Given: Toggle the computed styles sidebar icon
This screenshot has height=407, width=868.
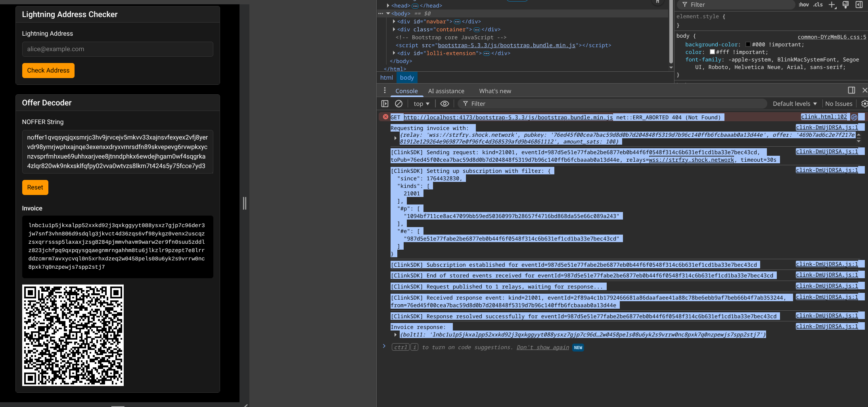Looking at the screenshot, I should pyautogui.click(x=859, y=5).
